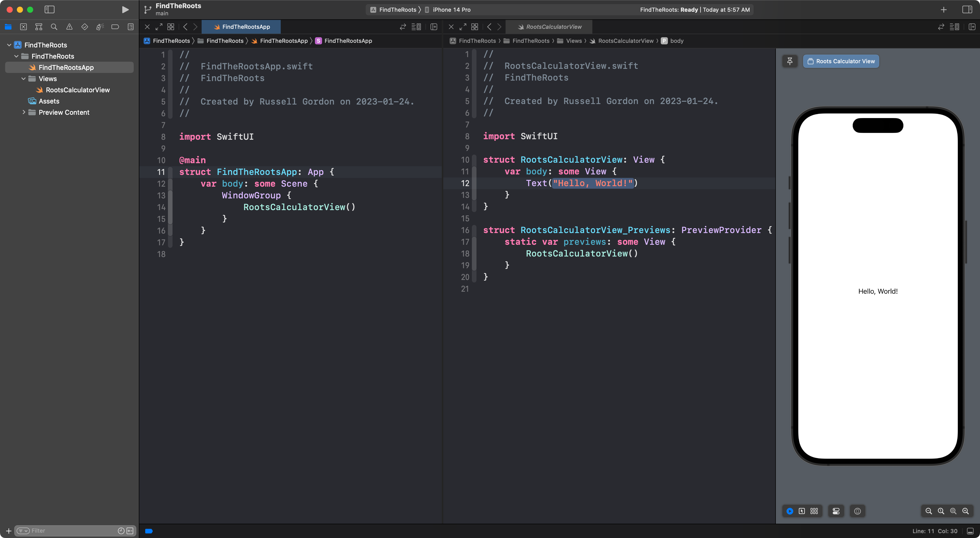
Task: Open the Test navigator checkmark icon
Action: [84, 27]
